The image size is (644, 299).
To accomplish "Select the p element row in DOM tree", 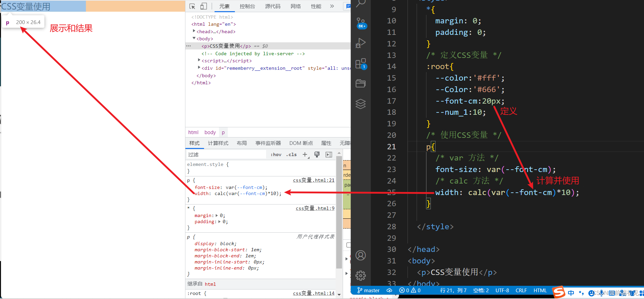I will pos(268,46).
